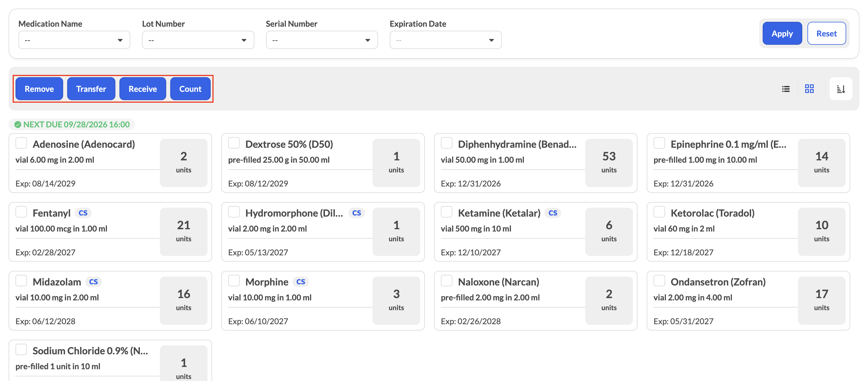The image size is (868, 381).
Task: Click CS badge on Ketamine card
Action: pyautogui.click(x=553, y=213)
